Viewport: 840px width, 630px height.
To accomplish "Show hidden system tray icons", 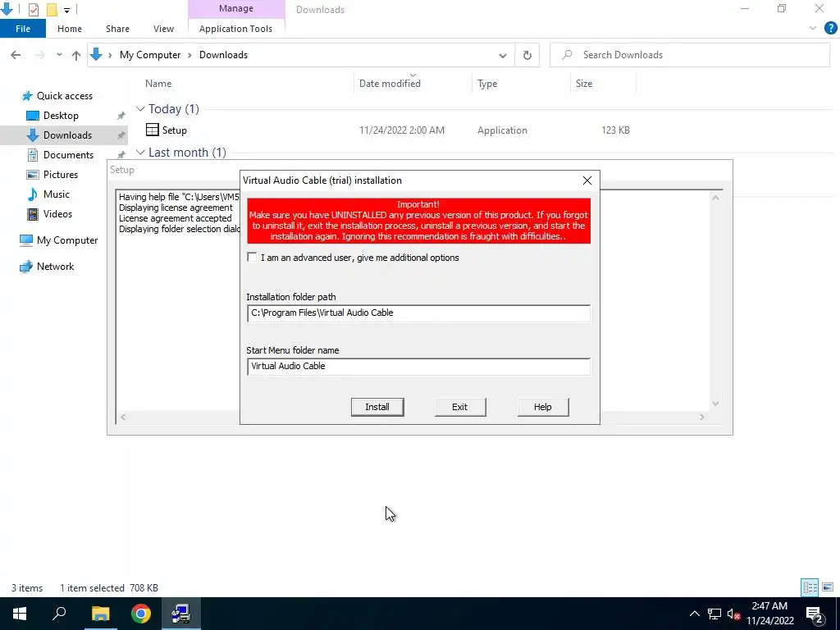I will click(x=694, y=614).
